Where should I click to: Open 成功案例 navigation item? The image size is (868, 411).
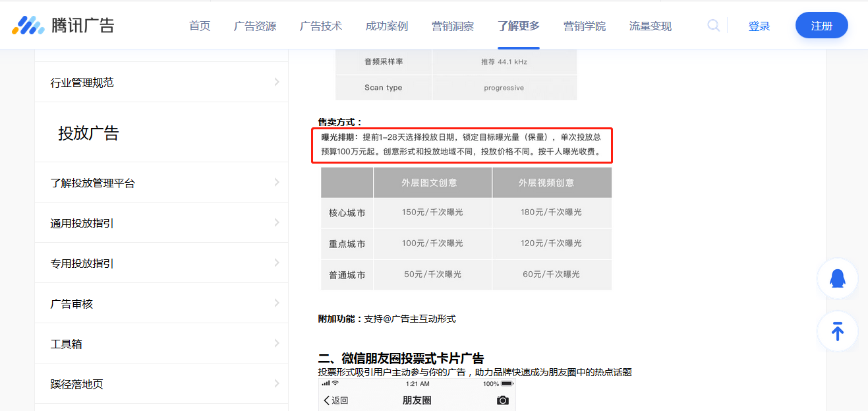[387, 26]
